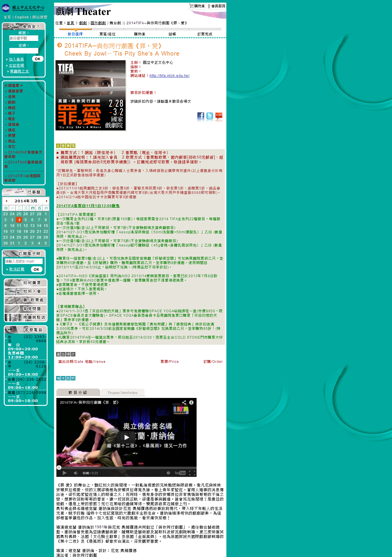Open the 演唱會 category
This screenshot has height=557, width=392.
coord(13,125)
